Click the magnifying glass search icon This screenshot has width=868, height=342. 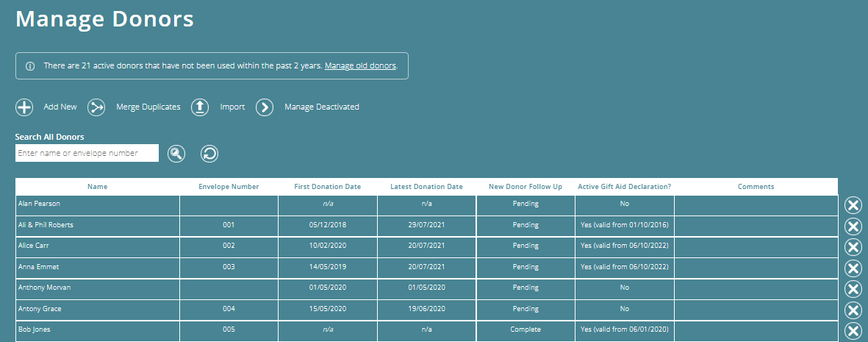click(176, 153)
